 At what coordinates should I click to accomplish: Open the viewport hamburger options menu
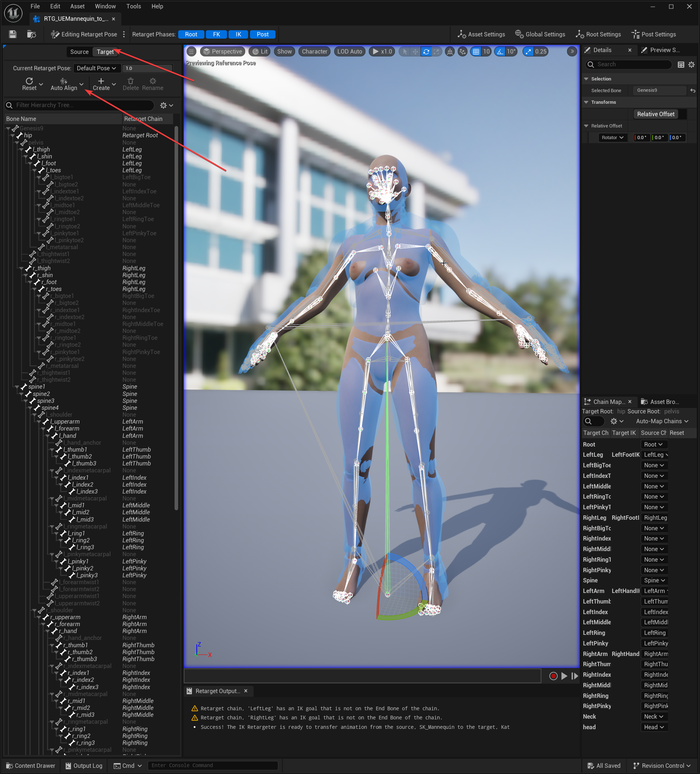[191, 51]
